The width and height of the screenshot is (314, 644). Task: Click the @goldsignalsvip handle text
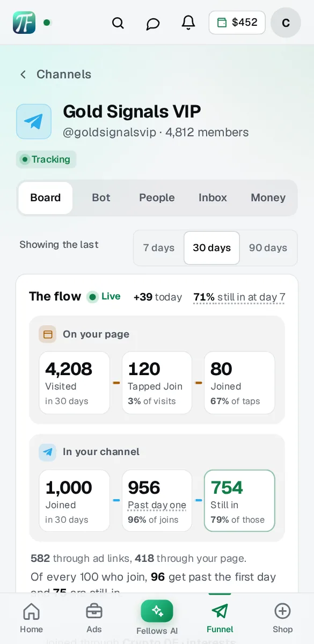(109, 132)
